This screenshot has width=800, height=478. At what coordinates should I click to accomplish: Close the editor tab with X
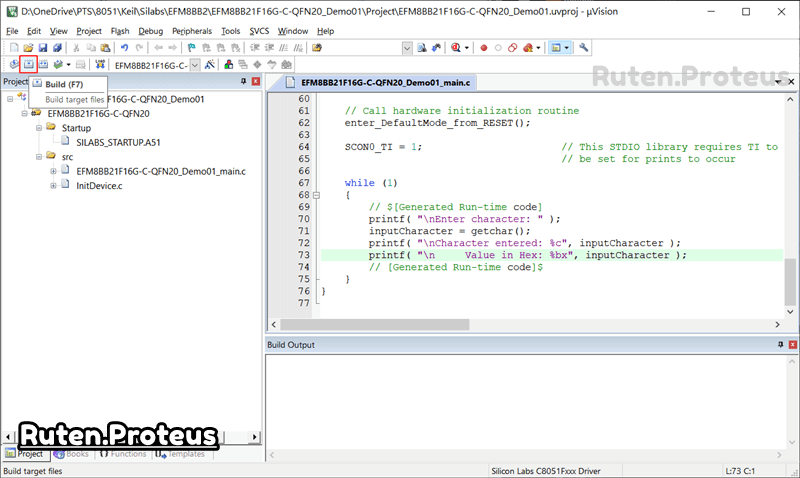pos(791,82)
